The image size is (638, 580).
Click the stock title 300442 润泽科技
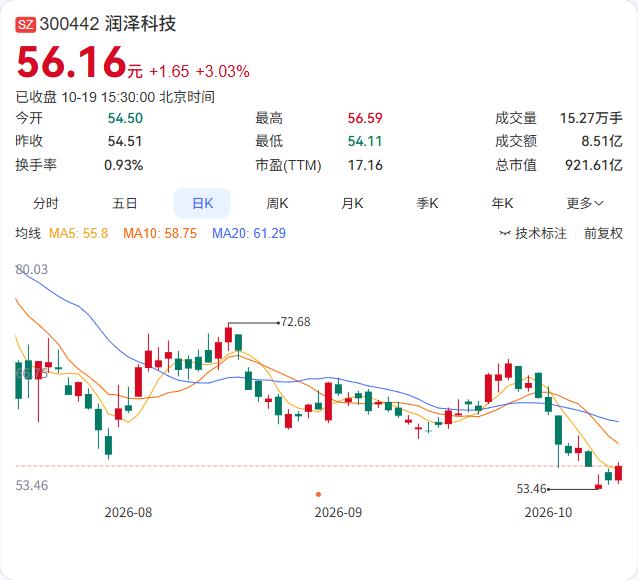click(108, 24)
